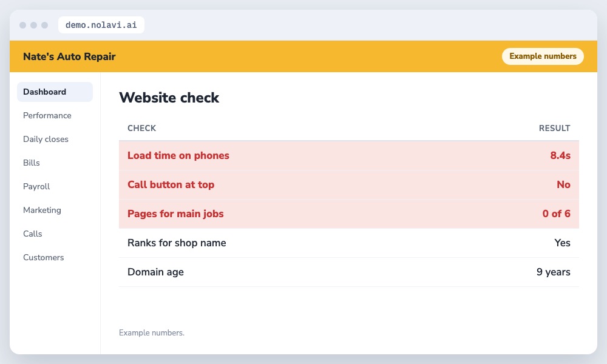This screenshot has height=364, width=607.
Task: Select the Load time on phones row label
Action: 178,155
